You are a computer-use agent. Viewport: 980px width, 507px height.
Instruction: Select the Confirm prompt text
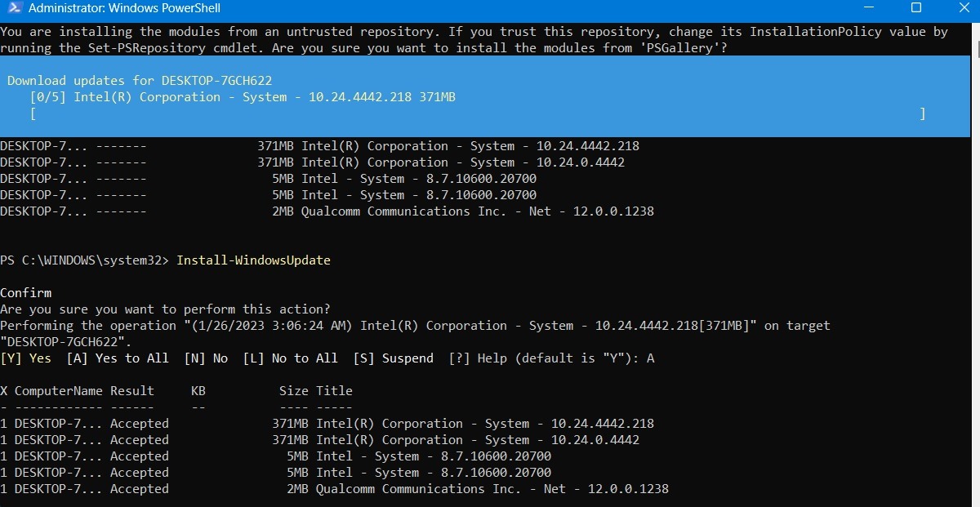(25, 292)
